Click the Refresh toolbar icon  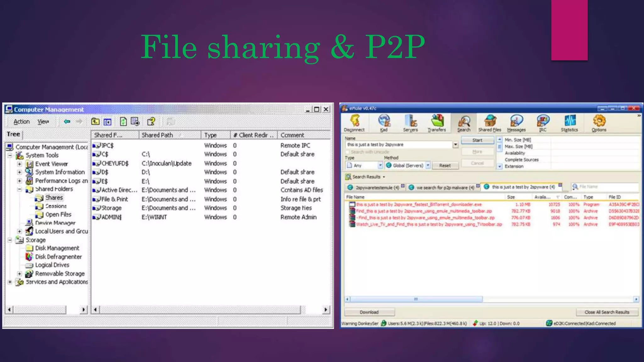click(123, 122)
